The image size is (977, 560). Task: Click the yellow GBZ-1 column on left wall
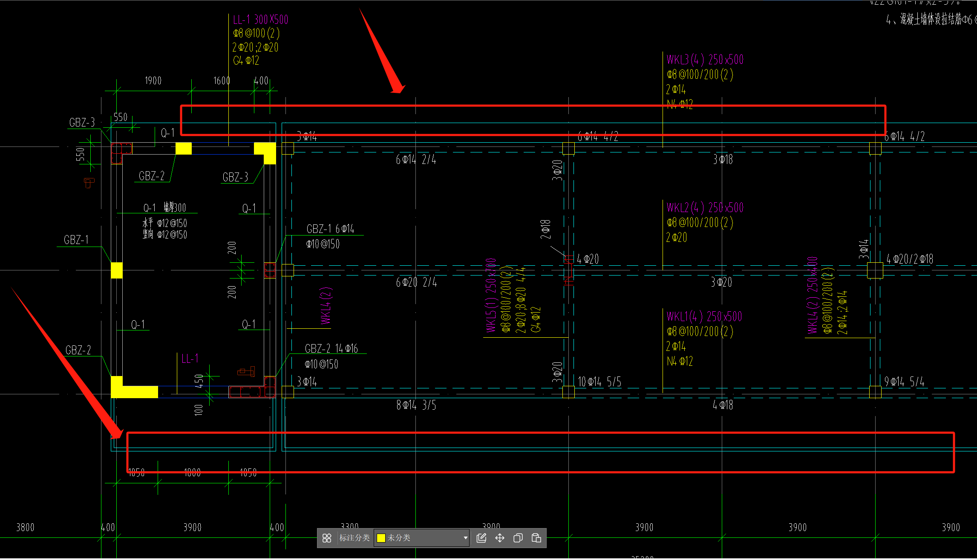(x=117, y=270)
